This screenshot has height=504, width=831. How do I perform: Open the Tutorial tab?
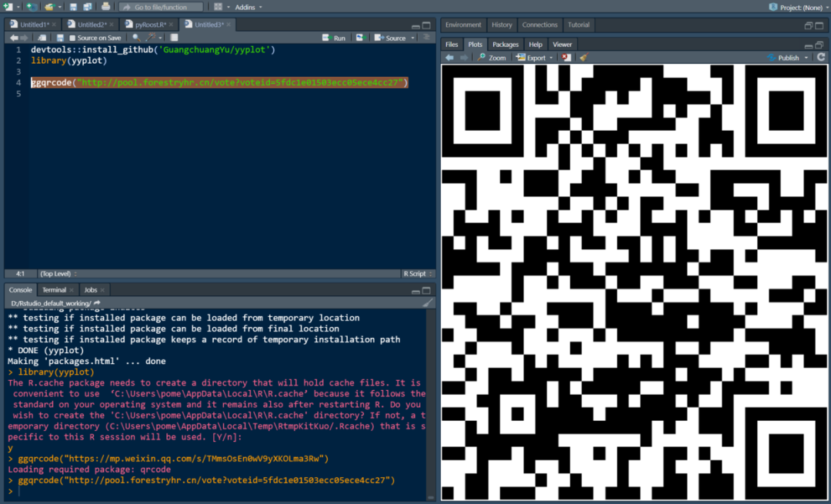(x=578, y=25)
